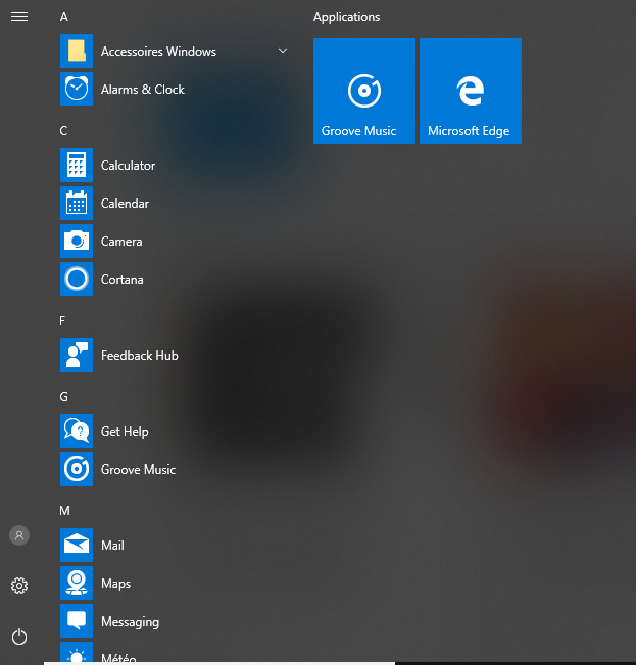Viewport: 637px width, 665px height.
Task: Click the Calendar label text
Action: (x=125, y=204)
